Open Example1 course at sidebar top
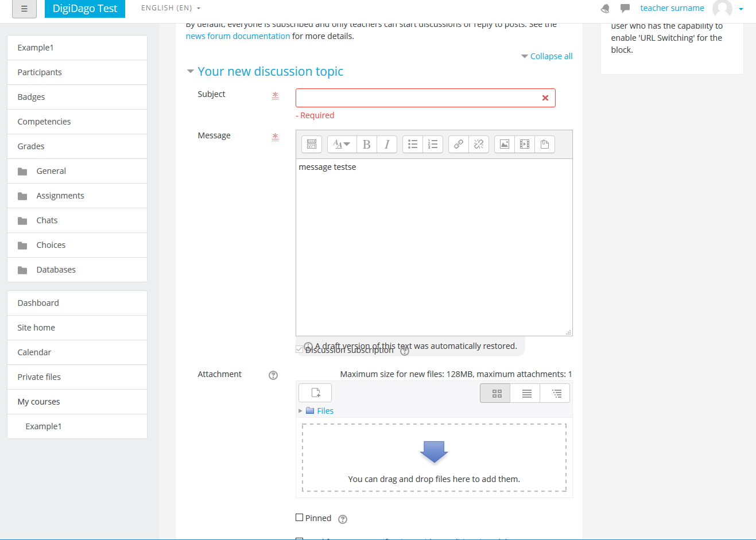 click(x=77, y=48)
